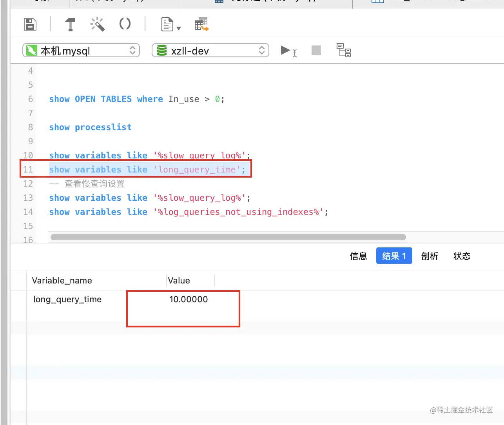Screen dimensions: 504x425
Task: Click line number 10 in the gutter
Action: (x=28, y=156)
